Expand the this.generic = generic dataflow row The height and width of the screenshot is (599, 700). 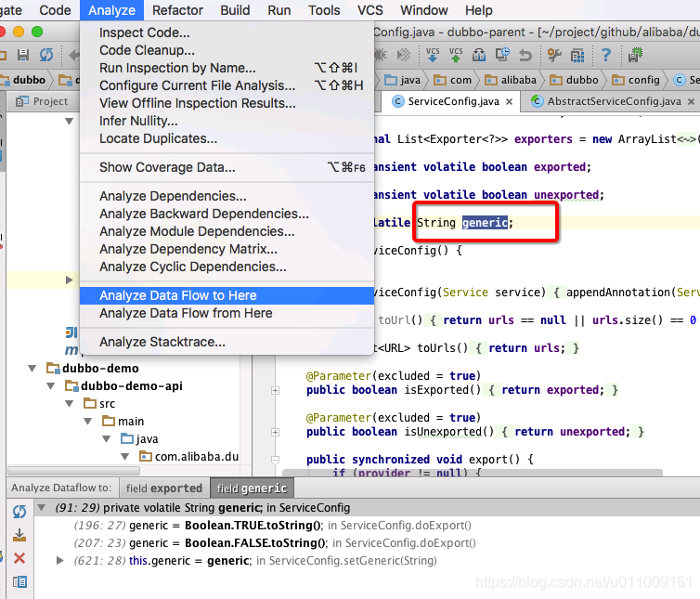click(59, 561)
